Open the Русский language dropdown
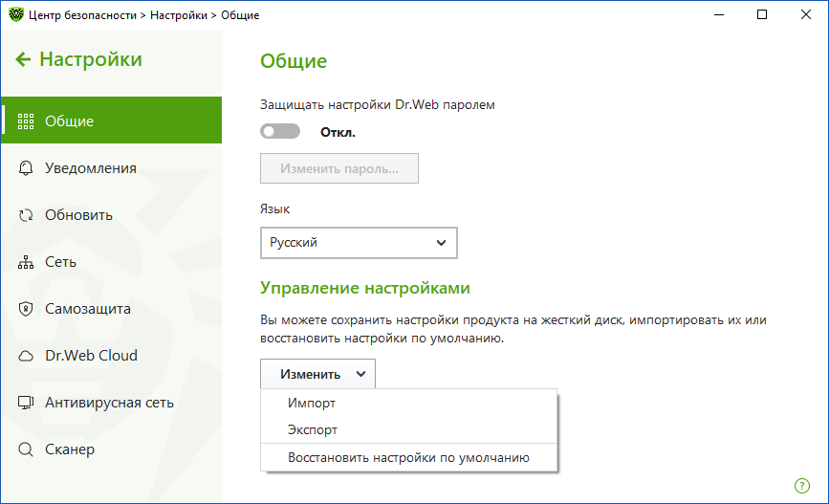Image resolution: width=829 pixels, height=504 pixels. coord(359,243)
